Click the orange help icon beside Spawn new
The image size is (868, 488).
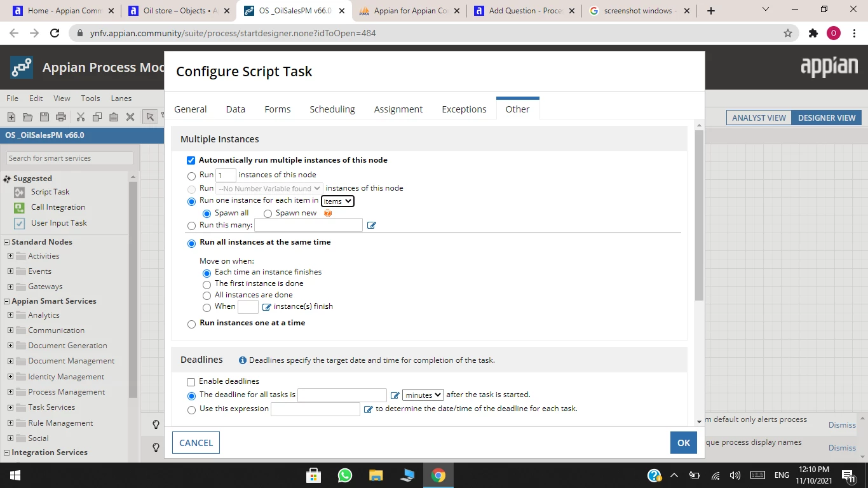click(328, 213)
